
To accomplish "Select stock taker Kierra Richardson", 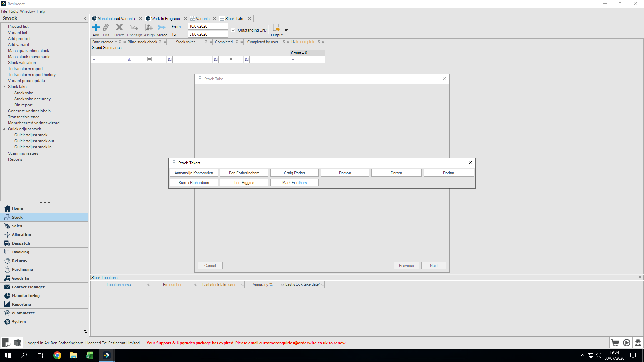I will (x=194, y=183).
